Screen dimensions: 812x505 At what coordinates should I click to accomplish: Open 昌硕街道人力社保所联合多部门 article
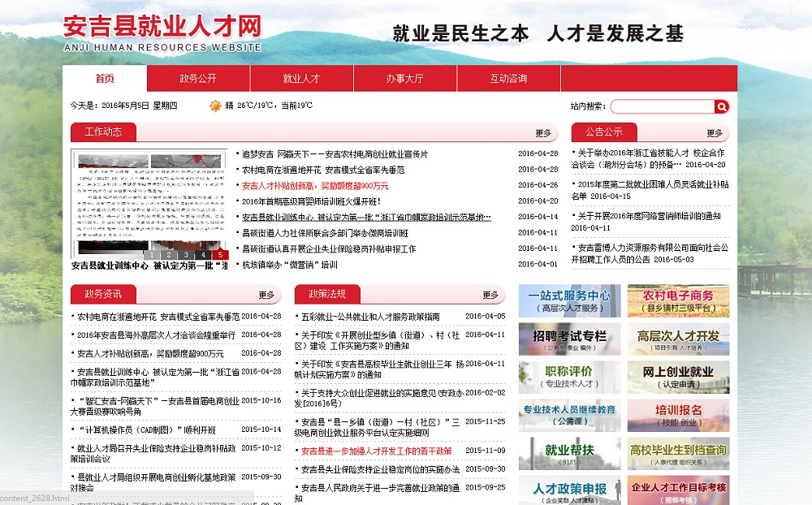pos(326,234)
